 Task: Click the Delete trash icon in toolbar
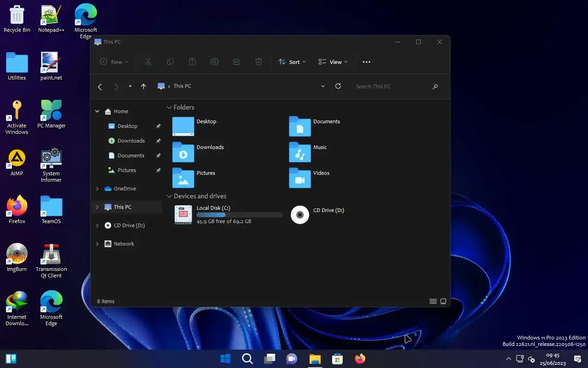click(259, 62)
